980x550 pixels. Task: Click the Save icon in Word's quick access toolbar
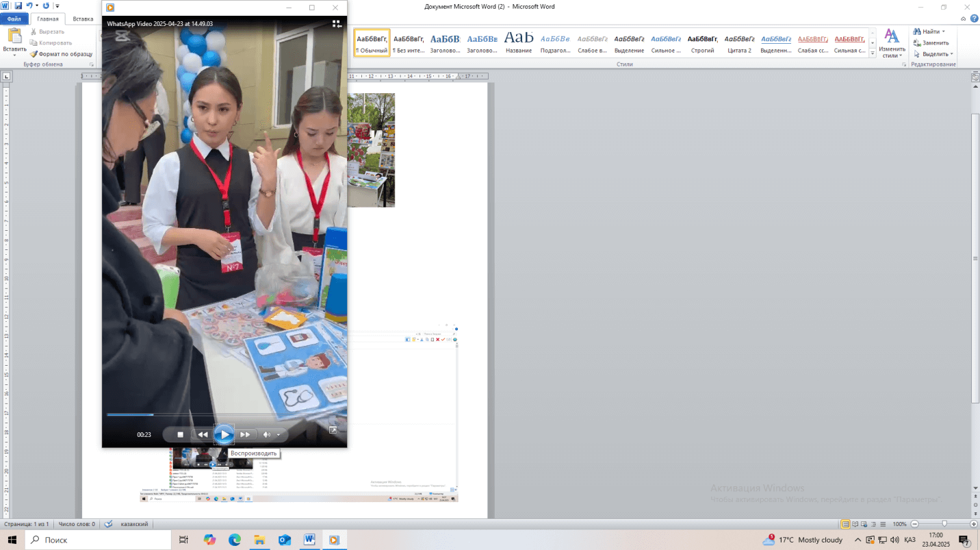[x=18, y=5]
